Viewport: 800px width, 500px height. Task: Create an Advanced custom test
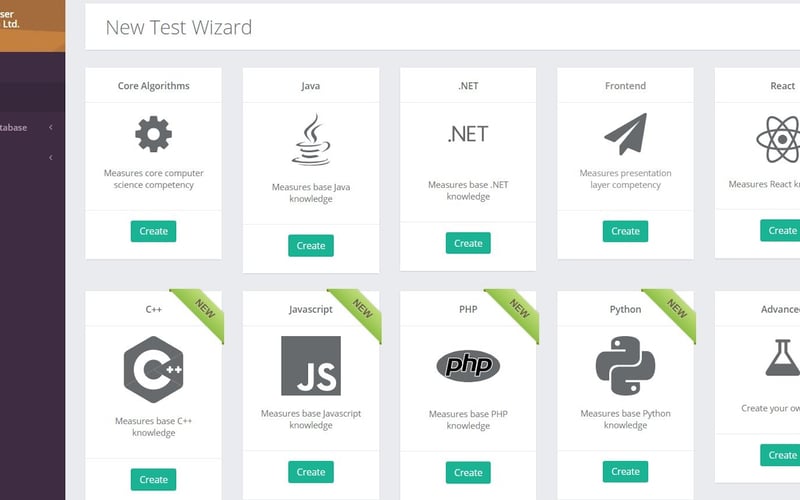point(781,455)
